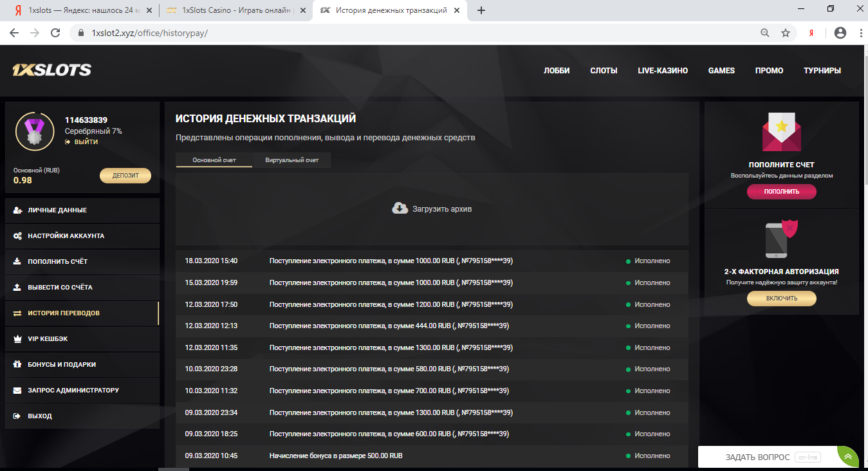Select ВЫВЕСТИ СО СЧЁТА in the sidebar

(82, 288)
